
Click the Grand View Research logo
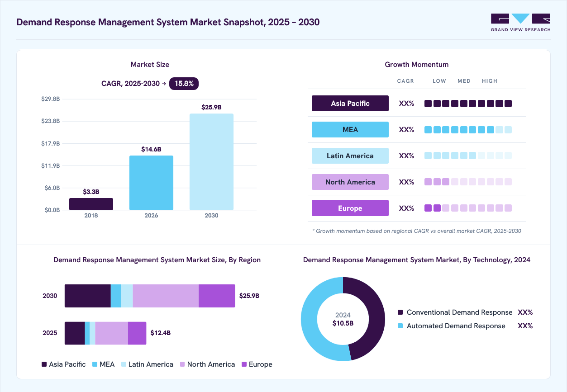tap(520, 23)
